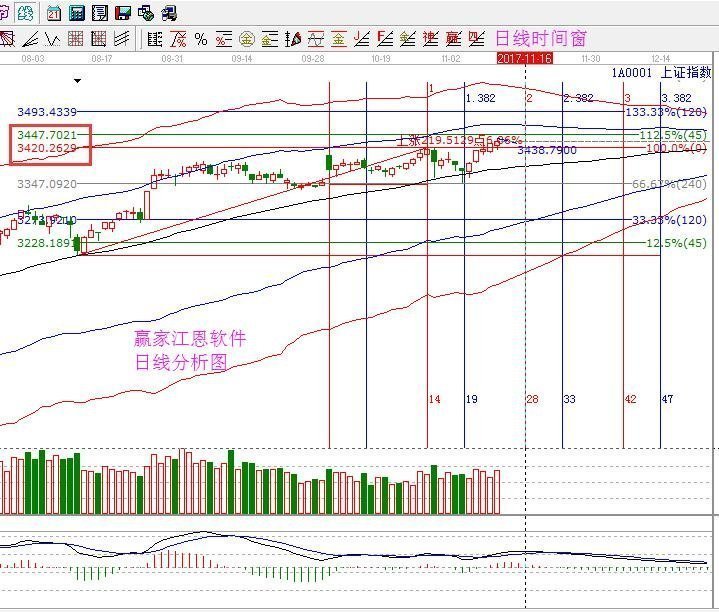Click the 10-19 date label

(x=381, y=59)
